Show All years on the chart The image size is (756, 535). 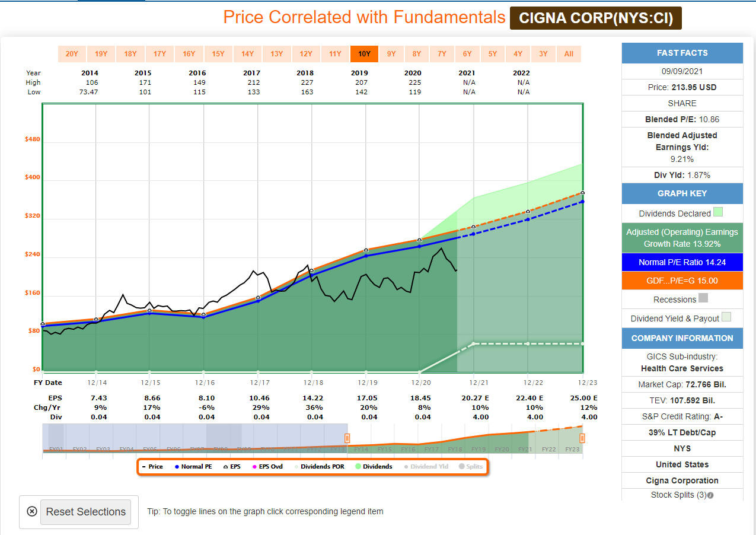[569, 54]
